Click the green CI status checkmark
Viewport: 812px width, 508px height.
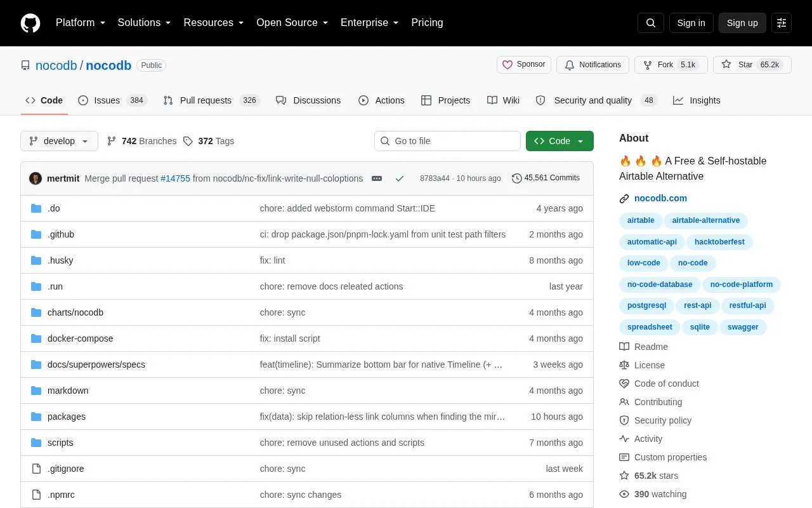pyautogui.click(x=400, y=178)
